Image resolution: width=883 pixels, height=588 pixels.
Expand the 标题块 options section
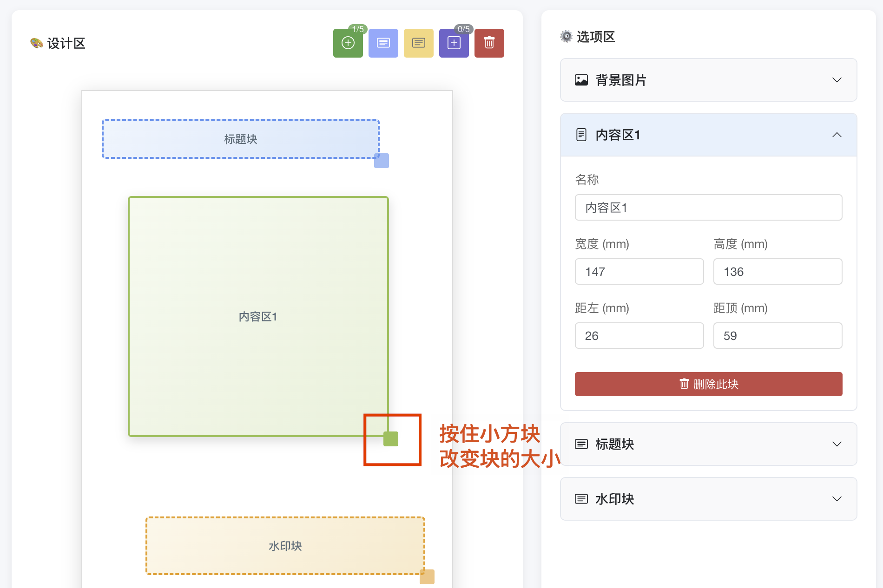(x=708, y=444)
